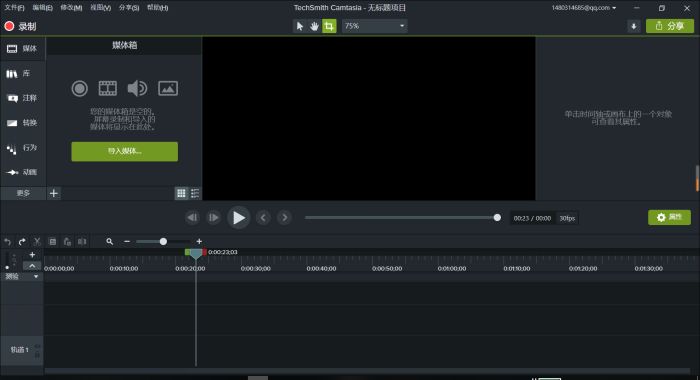
Task: Click the undo arrow in timeline toolbar
Action: (x=8, y=242)
